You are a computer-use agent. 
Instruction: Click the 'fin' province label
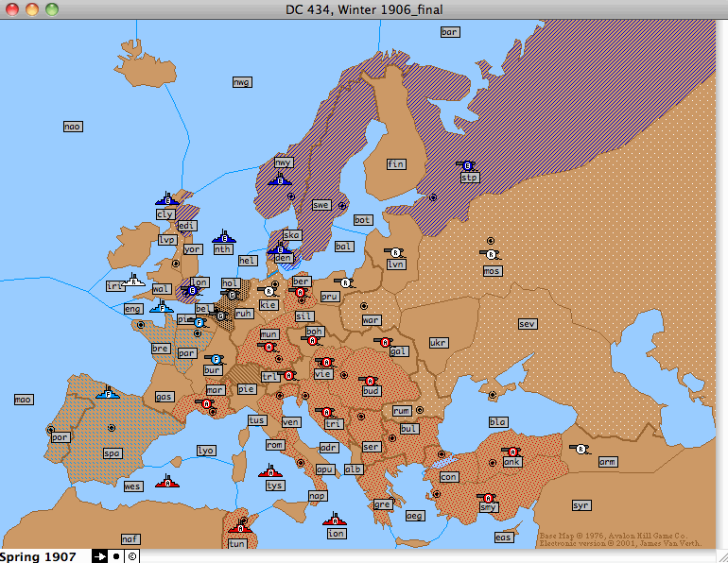pos(396,164)
